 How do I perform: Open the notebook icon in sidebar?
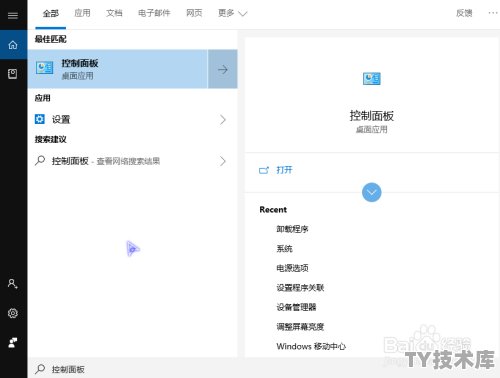13,74
